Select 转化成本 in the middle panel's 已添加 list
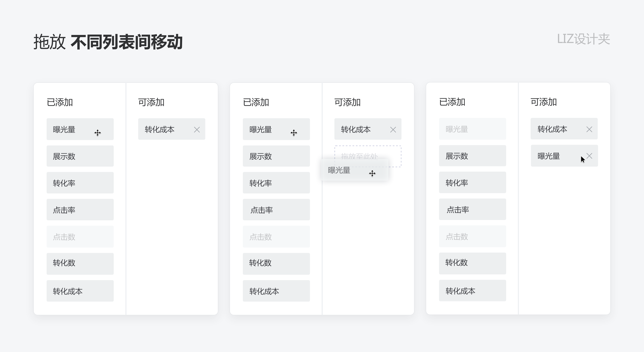The width and height of the screenshot is (644, 352). click(x=276, y=291)
